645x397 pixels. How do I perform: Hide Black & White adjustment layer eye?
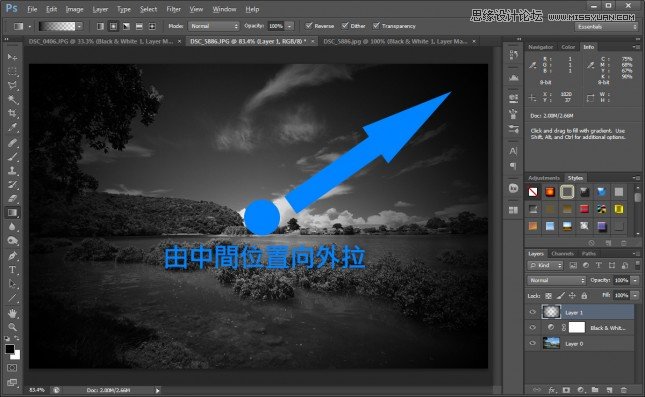(533, 328)
